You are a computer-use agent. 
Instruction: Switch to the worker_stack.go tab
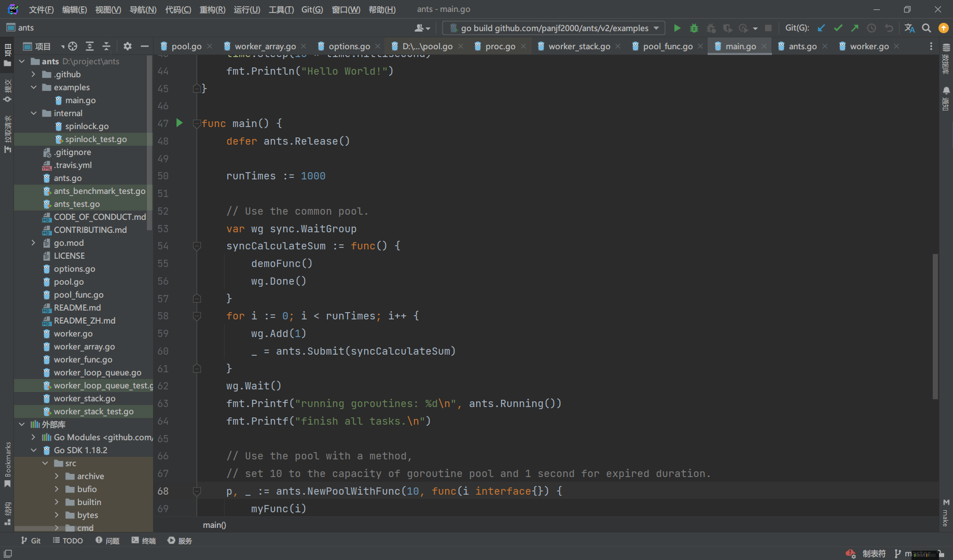coord(579,46)
